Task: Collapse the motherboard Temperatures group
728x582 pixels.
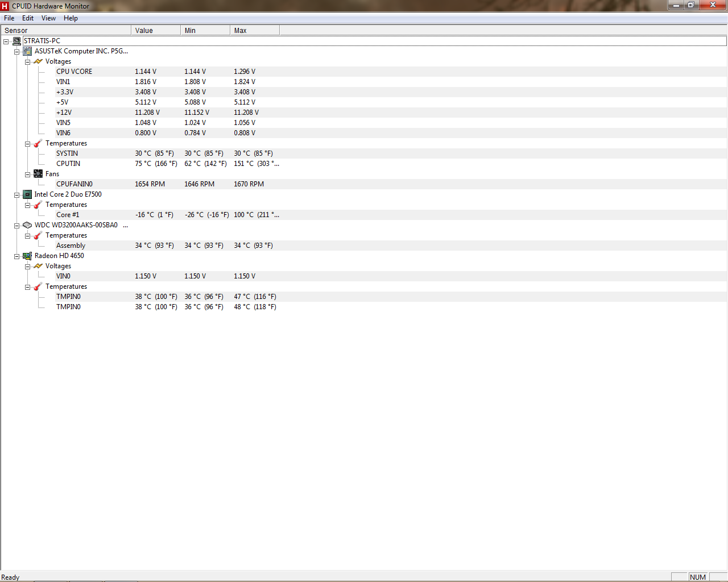Action: tap(27, 144)
